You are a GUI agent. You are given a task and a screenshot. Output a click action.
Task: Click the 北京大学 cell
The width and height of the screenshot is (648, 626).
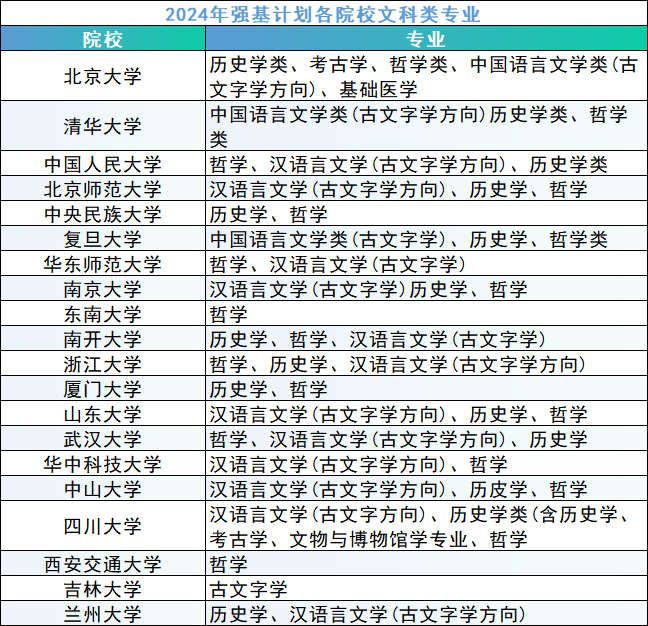click(x=103, y=76)
